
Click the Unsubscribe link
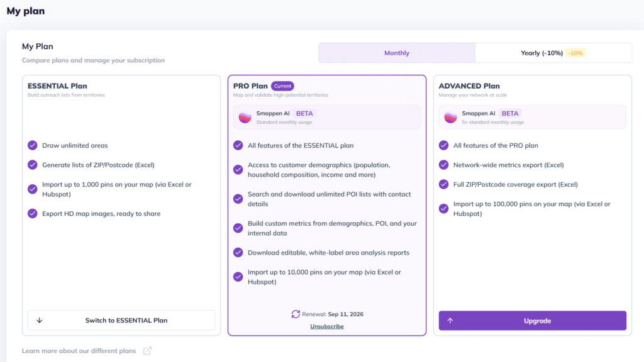[x=327, y=326]
